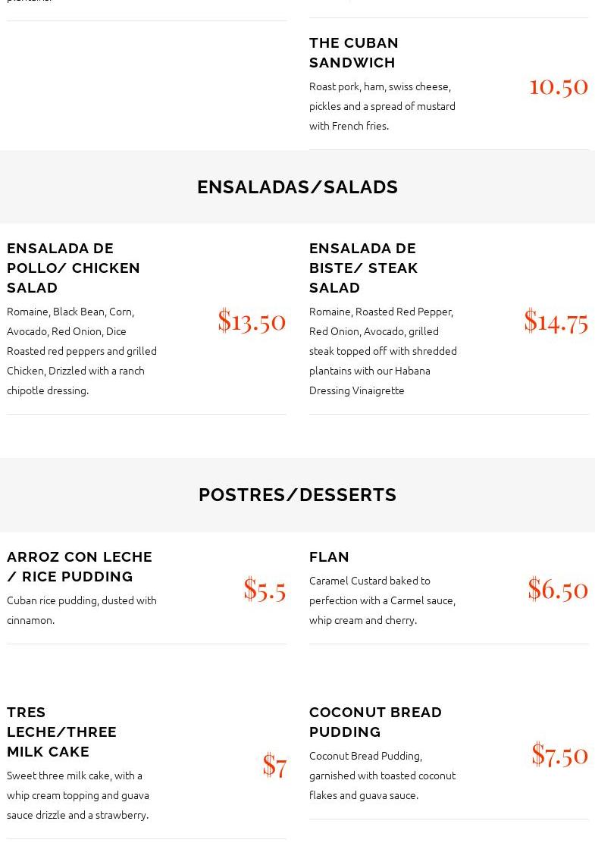This screenshot has width=595, height=868.
Task: Click the $5.5 rice pudding price
Action: tap(265, 590)
